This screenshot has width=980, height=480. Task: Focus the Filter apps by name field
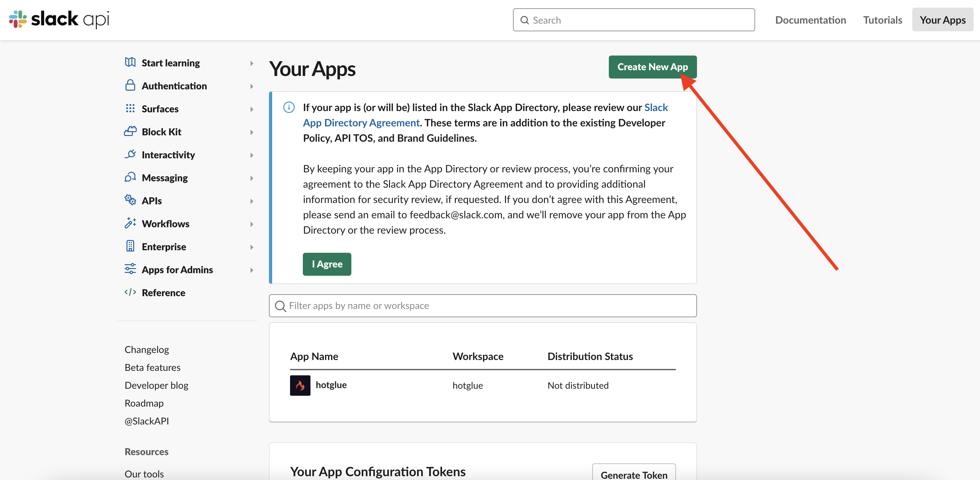coord(482,305)
